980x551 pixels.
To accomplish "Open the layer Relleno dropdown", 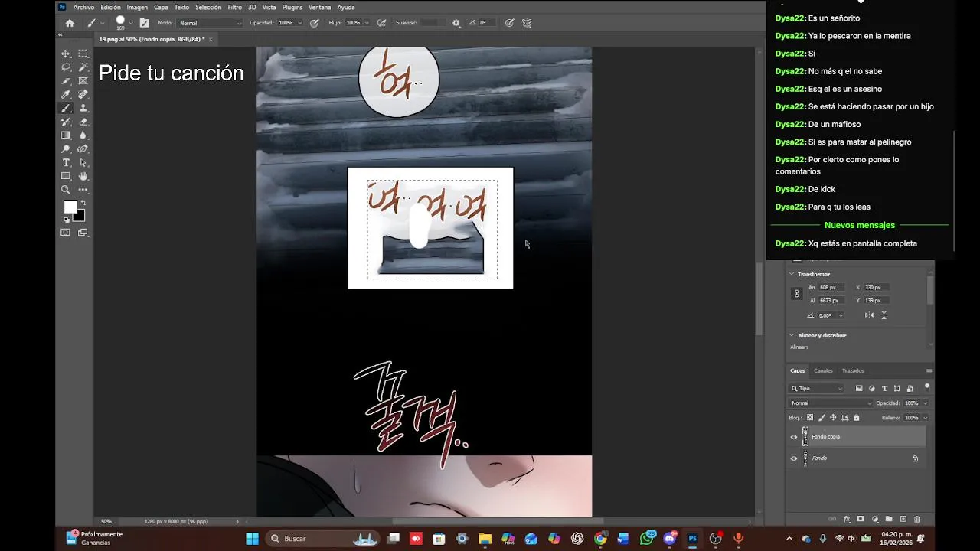I will click(925, 418).
